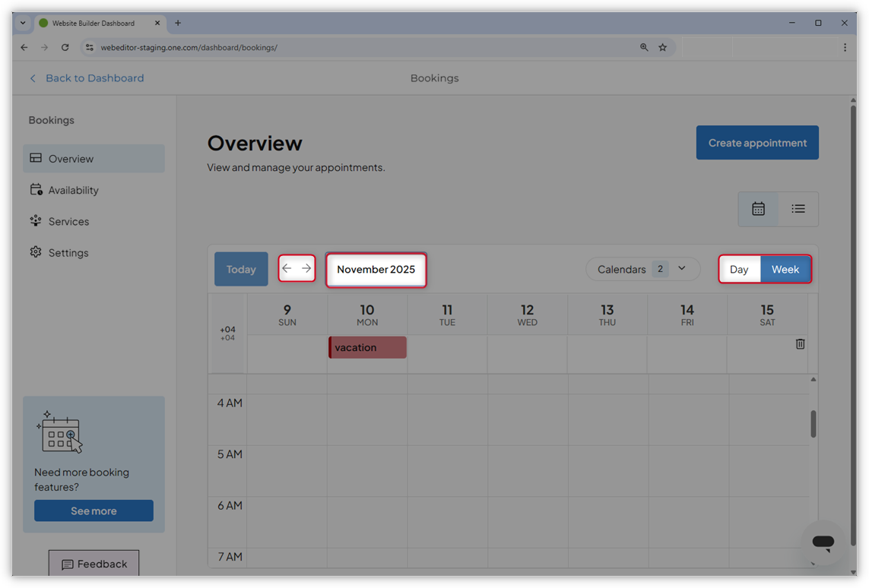Screen dimensions: 869x588
Task: Select the red vacation event block
Action: click(367, 347)
